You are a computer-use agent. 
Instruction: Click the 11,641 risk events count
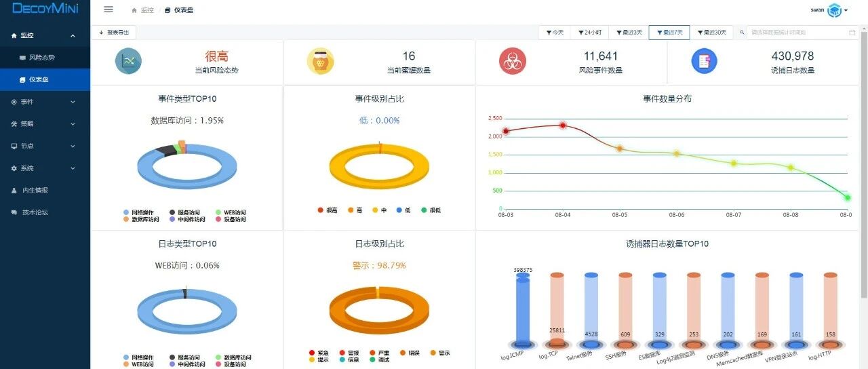(x=601, y=56)
